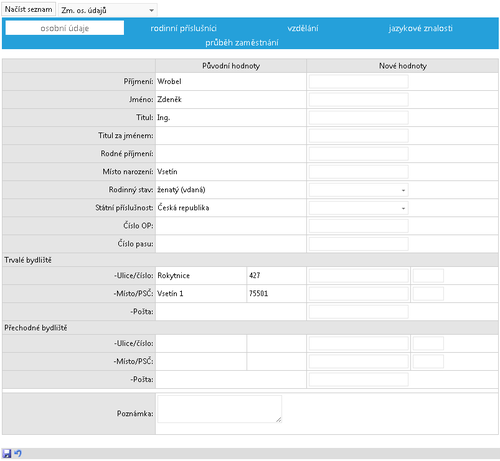This screenshot has height=461, width=500.
Task: Click the Trvalé bydliště section header
Action: [28, 260]
